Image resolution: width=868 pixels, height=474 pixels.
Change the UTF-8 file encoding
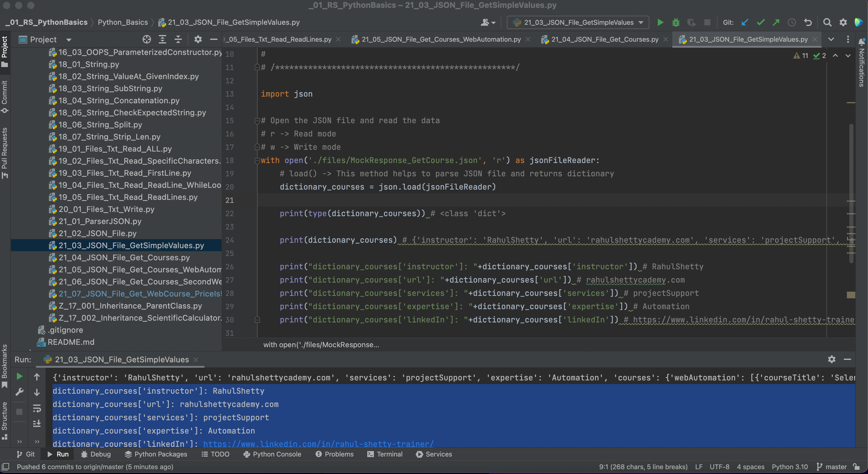point(719,466)
